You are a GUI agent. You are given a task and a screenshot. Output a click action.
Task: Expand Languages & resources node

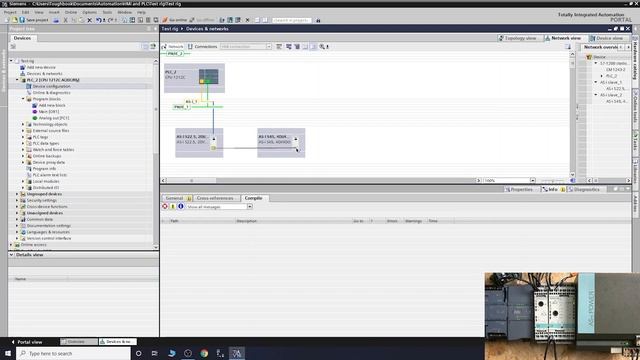(x=17, y=232)
